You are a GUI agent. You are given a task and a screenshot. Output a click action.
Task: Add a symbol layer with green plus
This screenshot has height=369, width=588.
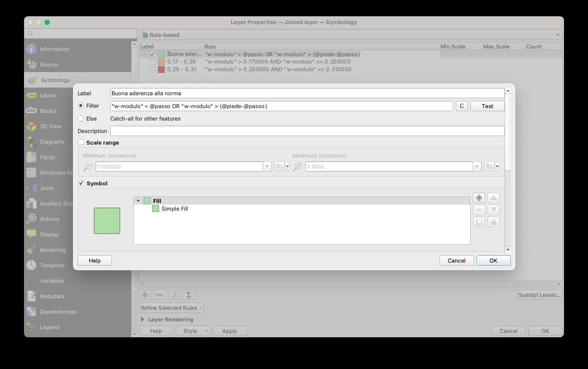pyautogui.click(x=479, y=198)
